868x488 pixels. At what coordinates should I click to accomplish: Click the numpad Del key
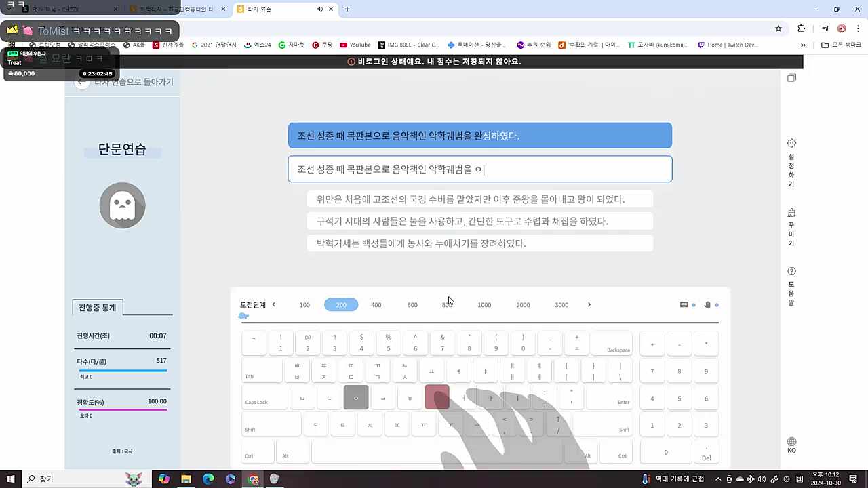click(x=706, y=452)
